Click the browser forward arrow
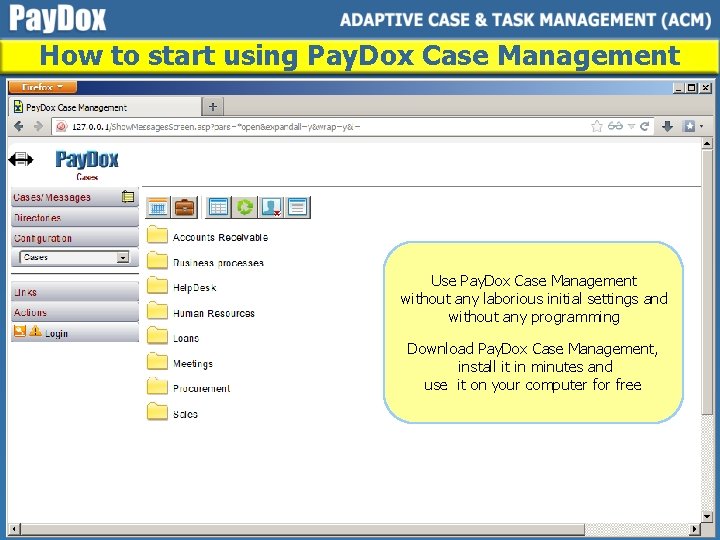This screenshot has height=540, width=720. (39, 126)
